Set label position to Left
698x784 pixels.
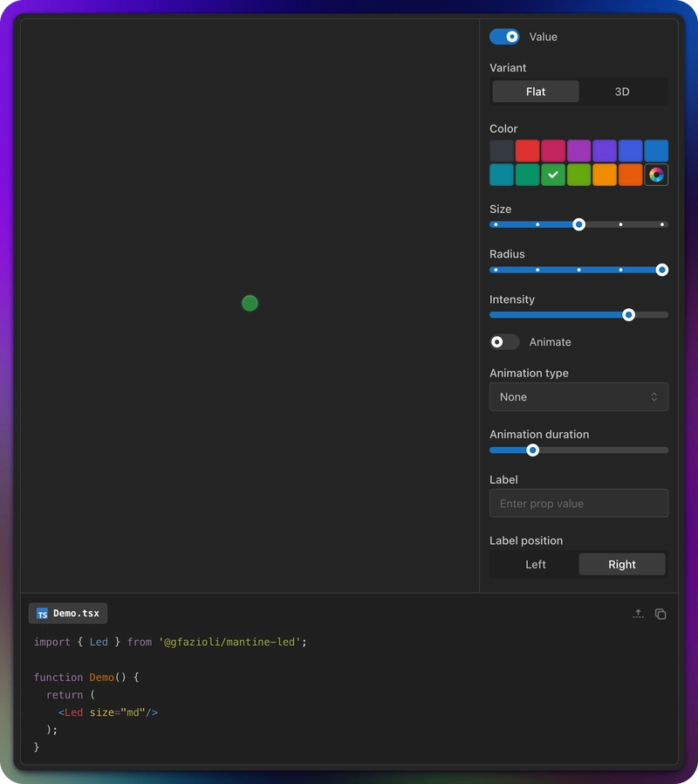(x=536, y=565)
